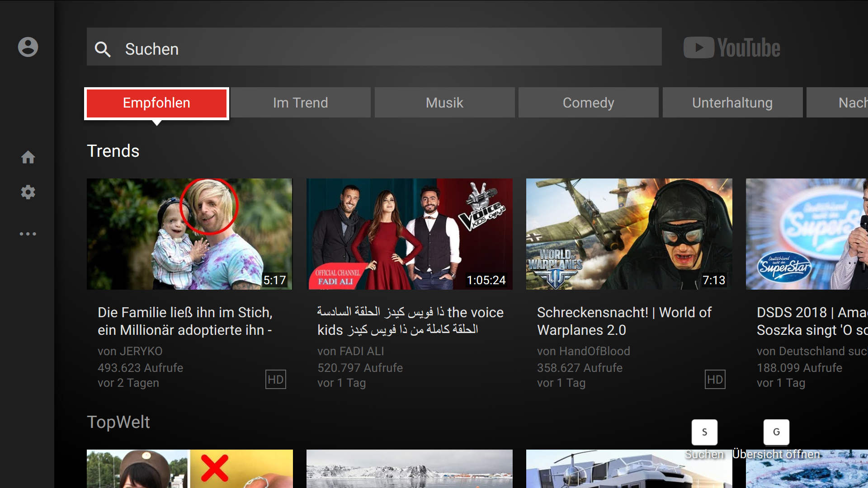This screenshot has height=488, width=868.
Task: Open TopWelt helicopter yacht thumbnail
Action: [629, 469]
